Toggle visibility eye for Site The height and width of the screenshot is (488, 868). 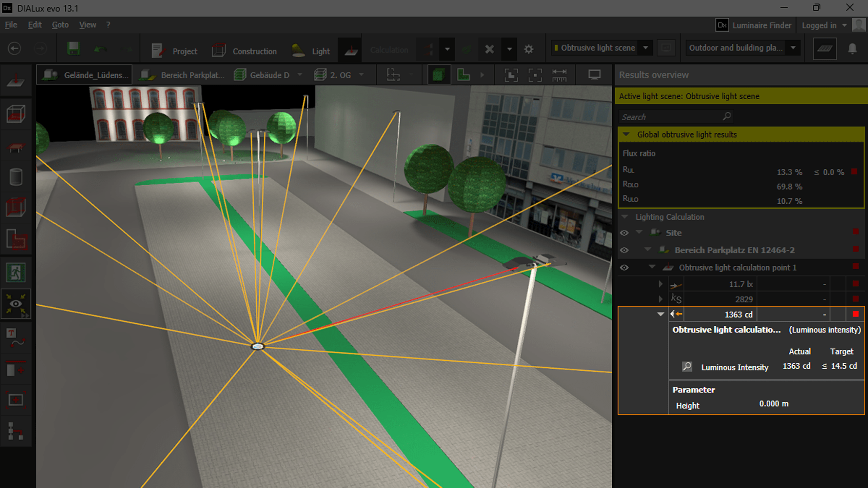tap(624, 233)
